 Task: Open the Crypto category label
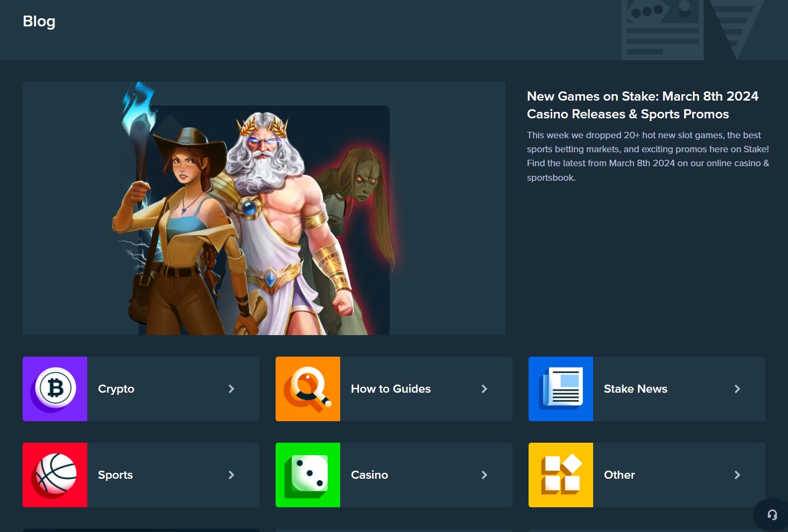(x=116, y=389)
